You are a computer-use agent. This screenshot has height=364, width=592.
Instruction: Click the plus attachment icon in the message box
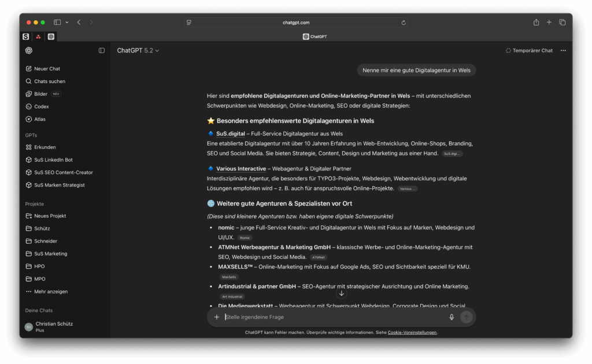point(217,317)
